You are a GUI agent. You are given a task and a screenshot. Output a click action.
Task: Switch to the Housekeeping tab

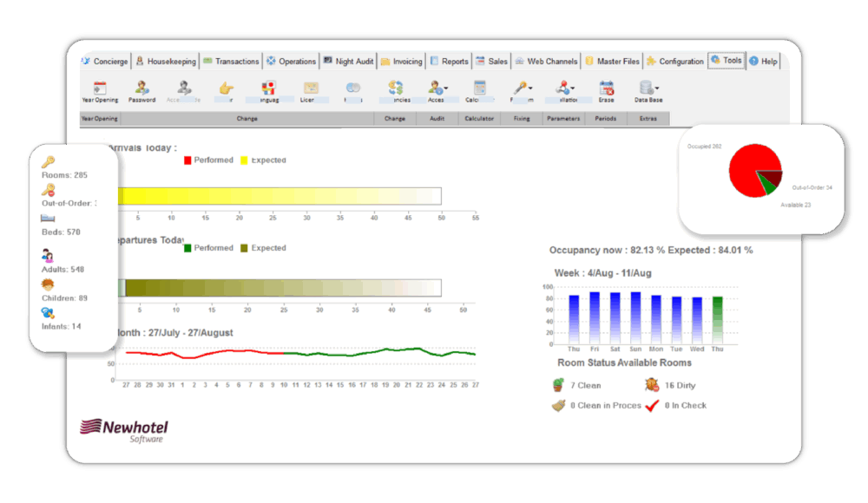coord(167,62)
